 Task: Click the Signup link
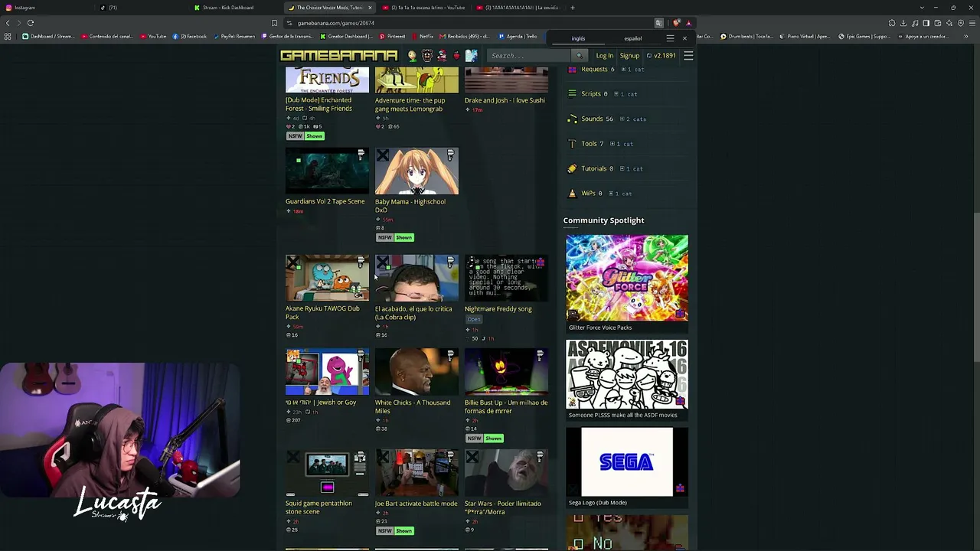tap(629, 56)
